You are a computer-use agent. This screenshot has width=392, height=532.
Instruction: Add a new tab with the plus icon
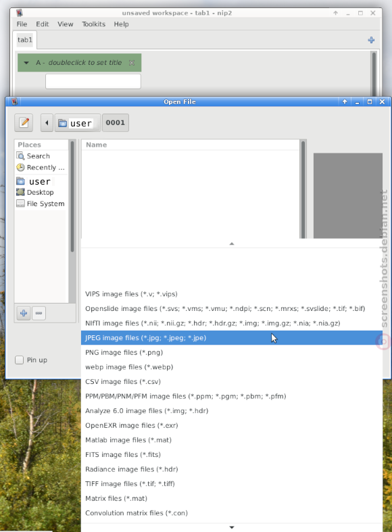pos(371,40)
